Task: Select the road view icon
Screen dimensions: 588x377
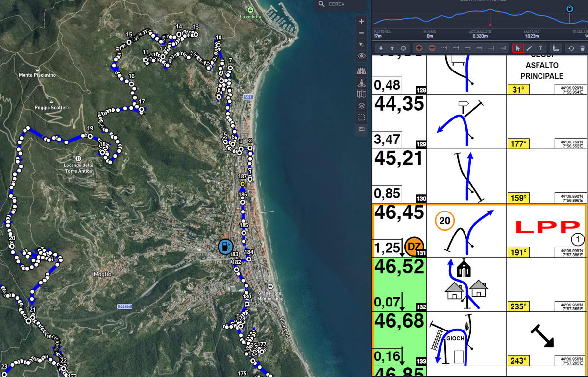Action: [x=362, y=71]
